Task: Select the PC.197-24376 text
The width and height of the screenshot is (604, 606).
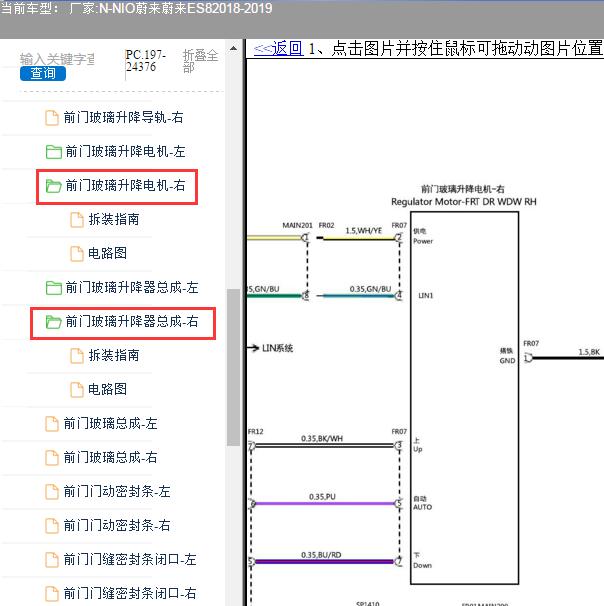Action: pos(146,61)
